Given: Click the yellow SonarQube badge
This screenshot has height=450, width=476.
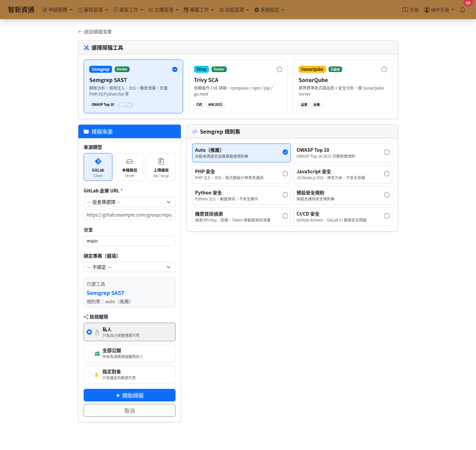Looking at the screenshot, I should 312,69.
